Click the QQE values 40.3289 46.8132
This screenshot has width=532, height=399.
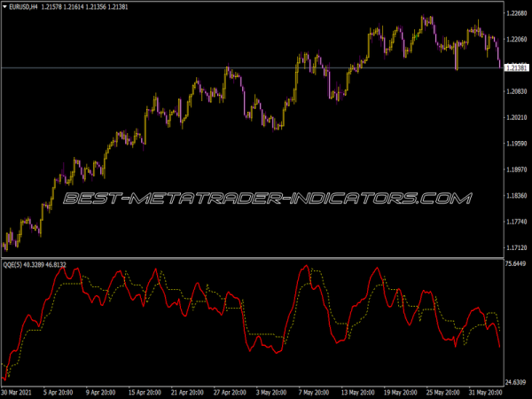coord(50,265)
